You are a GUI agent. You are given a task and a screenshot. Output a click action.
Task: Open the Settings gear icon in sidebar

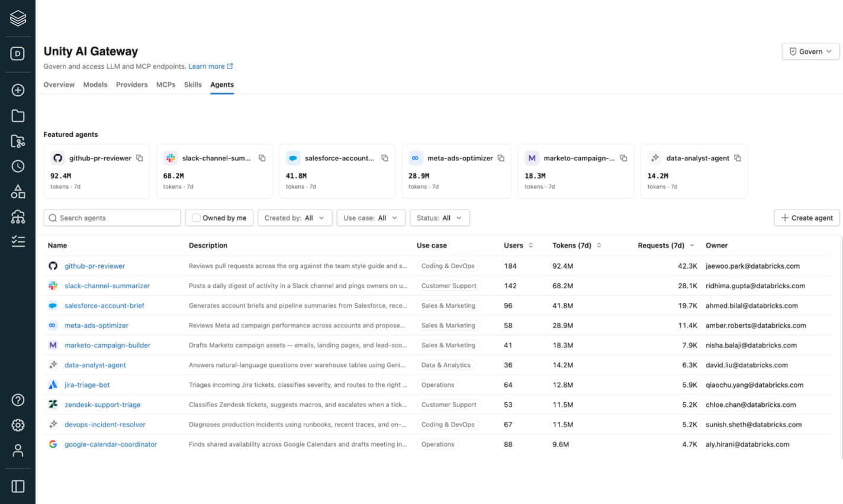(18, 425)
